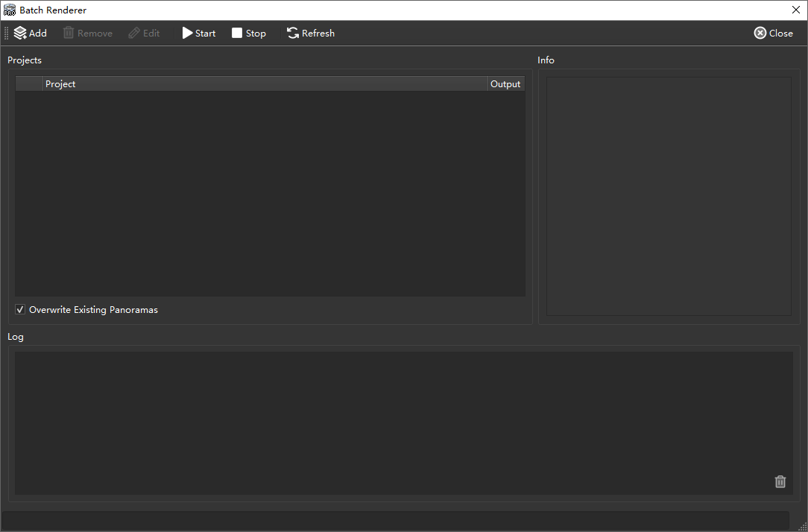Screen dimensions: 808x532
Task: Click the window resize grip corner
Action: click(x=801, y=526)
